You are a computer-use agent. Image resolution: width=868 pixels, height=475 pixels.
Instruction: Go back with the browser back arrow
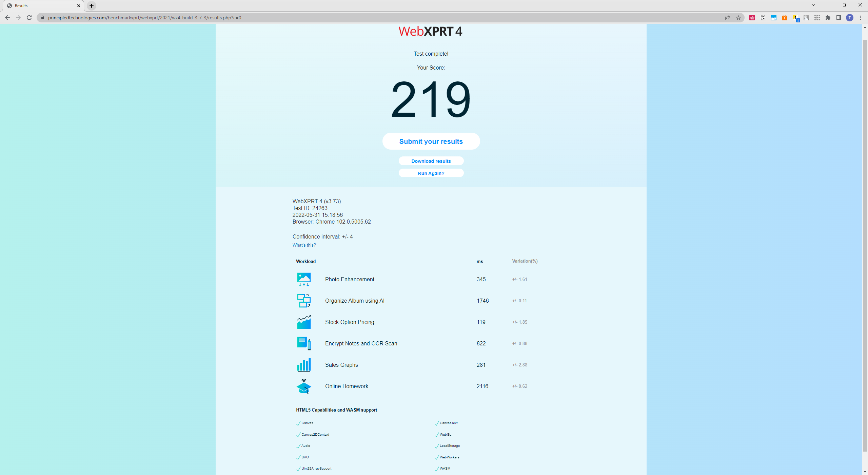click(x=7, y=18)
